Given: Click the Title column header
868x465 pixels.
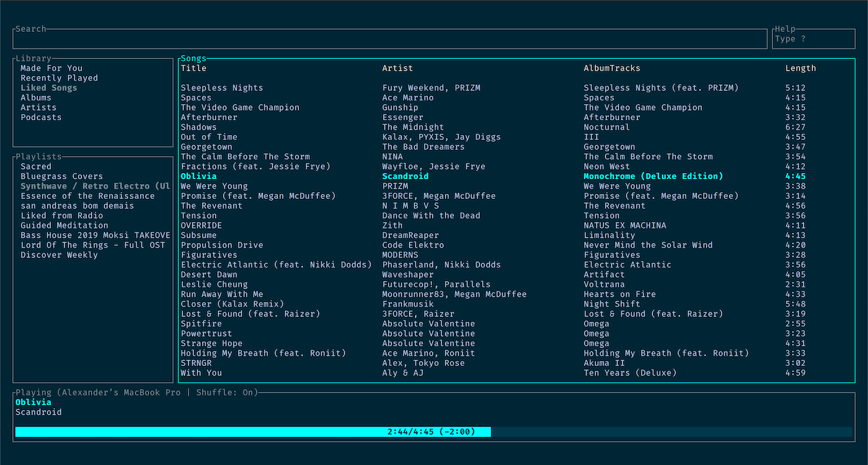Looking at the screenshot, I should point(194,68).
